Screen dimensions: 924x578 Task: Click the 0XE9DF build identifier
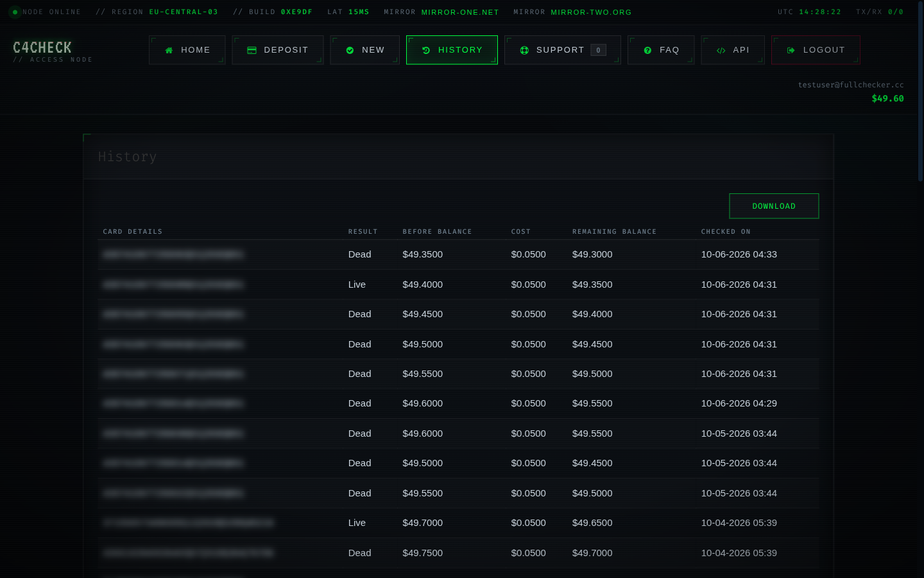click(x=296, y=12)
